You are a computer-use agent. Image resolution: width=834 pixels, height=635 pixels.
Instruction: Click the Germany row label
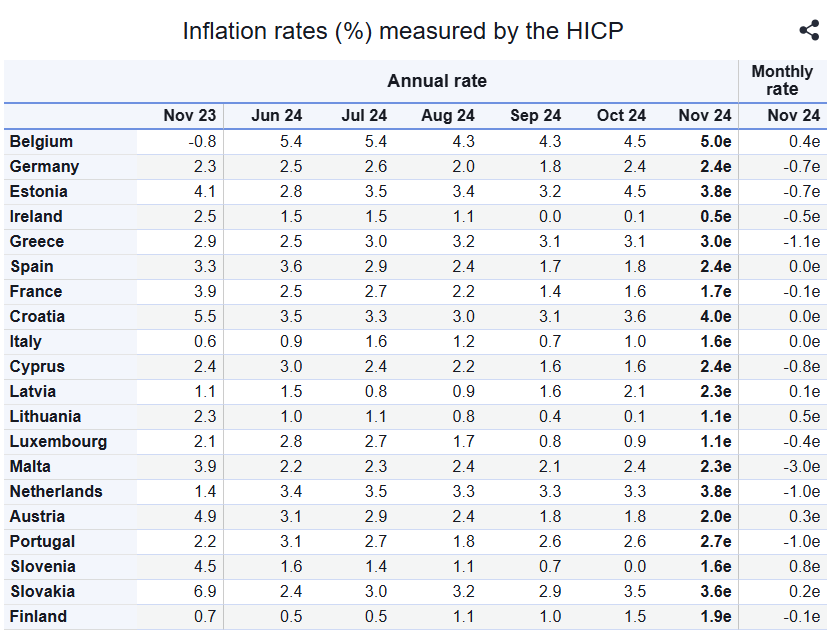44,167
